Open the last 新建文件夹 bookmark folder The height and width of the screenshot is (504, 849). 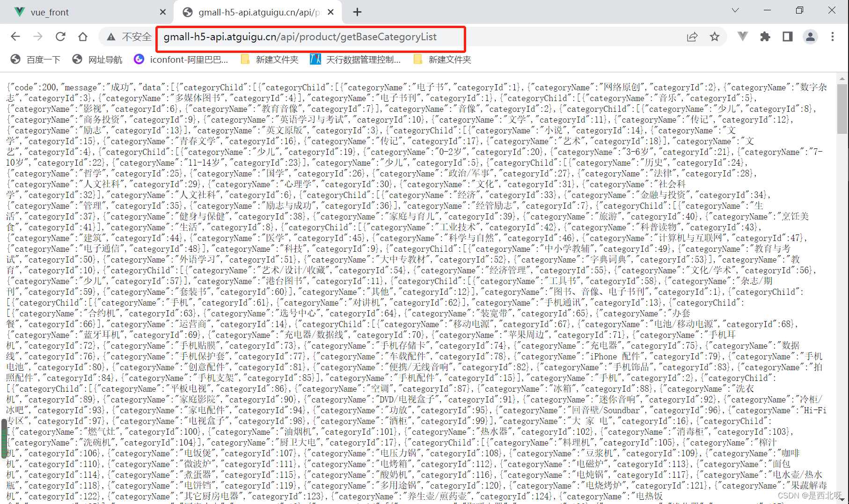(x=442, y=59)
